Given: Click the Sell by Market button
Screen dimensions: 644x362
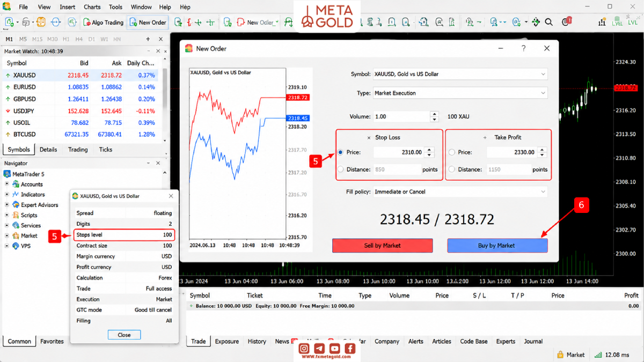Looking at the screenshot, I should click(383, 245).
